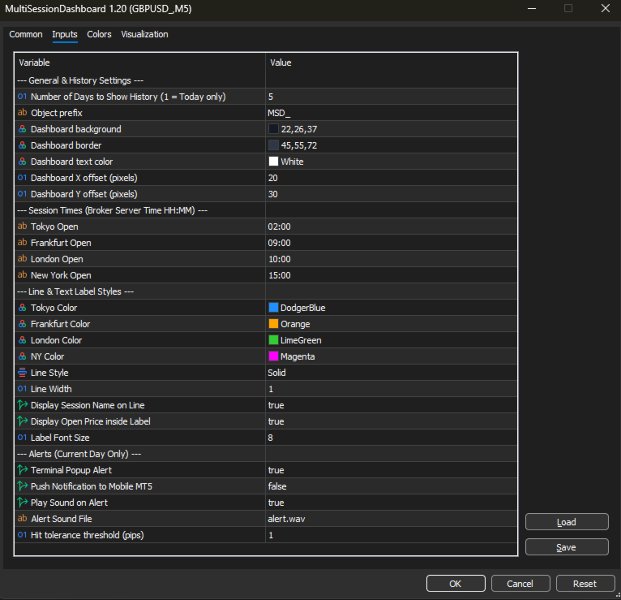
Task: Select the General & History Settings header row
Action: pos(266,80)
